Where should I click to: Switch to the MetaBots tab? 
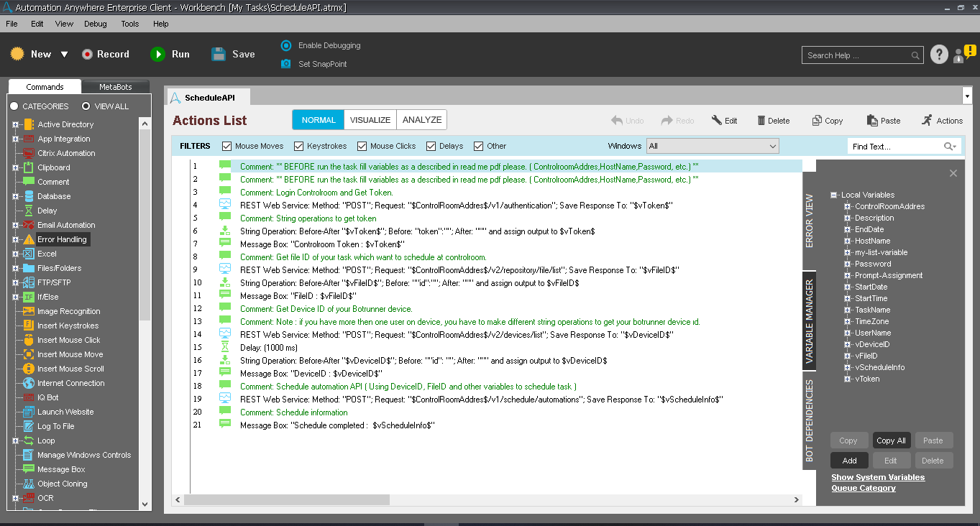click(x=116, y=87)
